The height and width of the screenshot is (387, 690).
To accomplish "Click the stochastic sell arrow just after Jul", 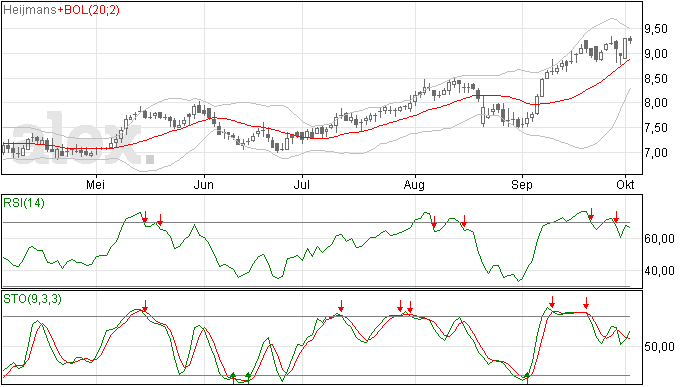I will pyautogui.click(x=341, y=306).
